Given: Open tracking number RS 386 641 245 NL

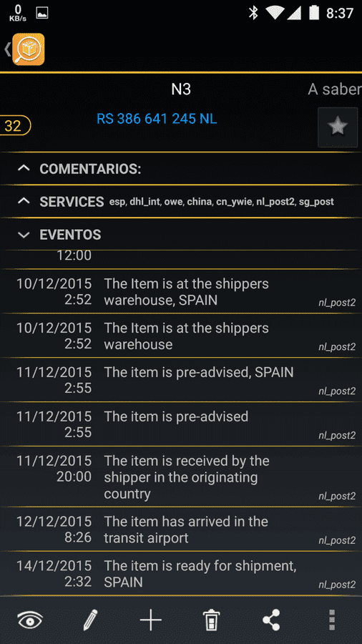Looking at the screenshot, I should [x=157, y=119].
